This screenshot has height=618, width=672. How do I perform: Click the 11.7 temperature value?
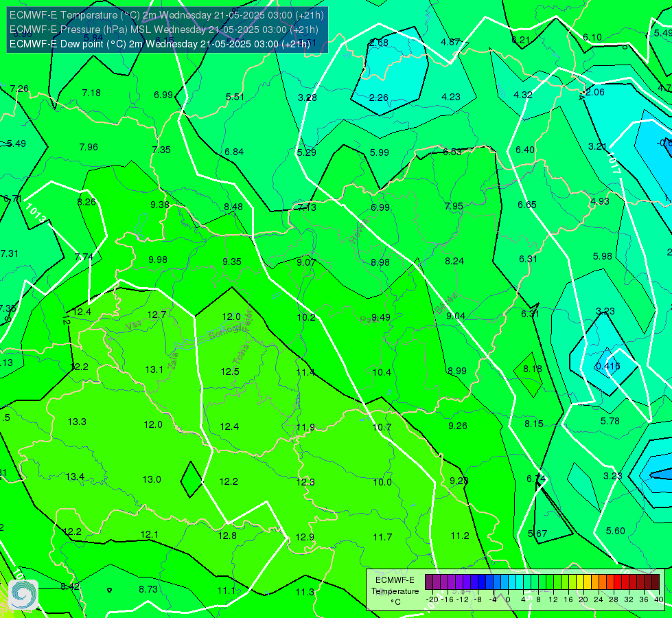[x=383, y=537]
